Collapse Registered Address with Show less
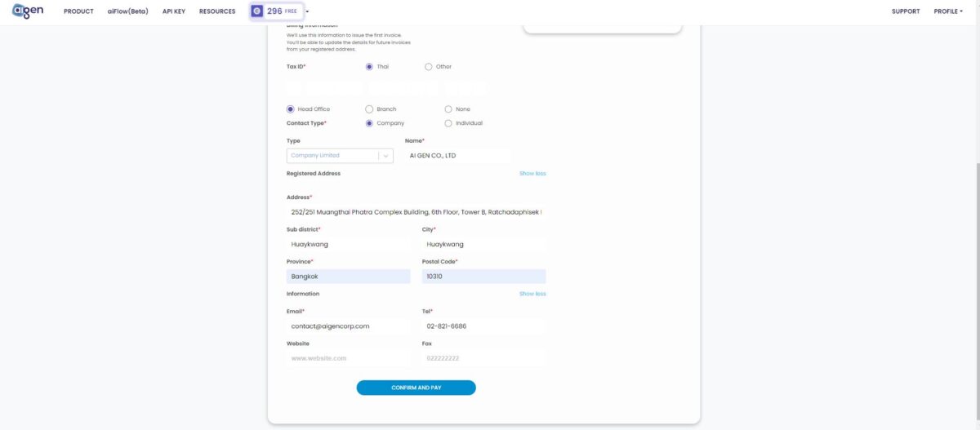The width and height of the screenshot is (980, 430). click(532, 174)
